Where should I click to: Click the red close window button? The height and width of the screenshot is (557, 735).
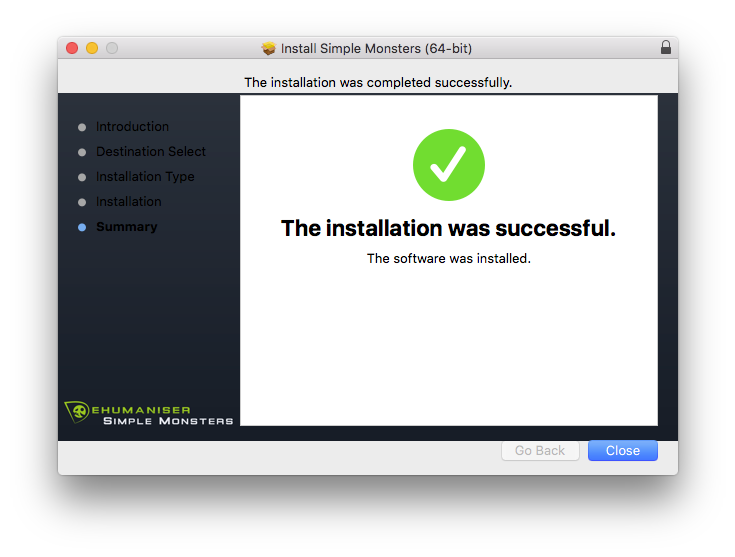click(x=72, y=48)
